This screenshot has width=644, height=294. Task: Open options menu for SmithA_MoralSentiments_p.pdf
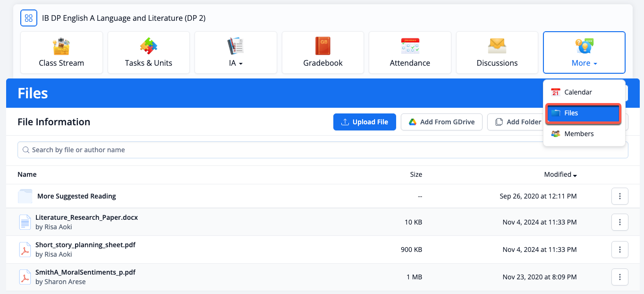click(619, 277)
